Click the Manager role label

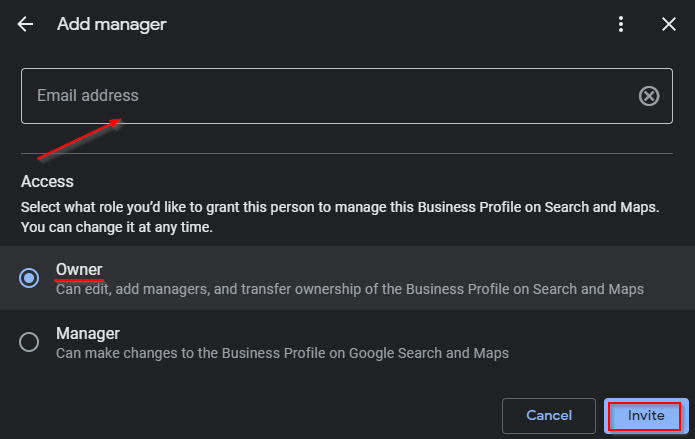coord(88,333)
